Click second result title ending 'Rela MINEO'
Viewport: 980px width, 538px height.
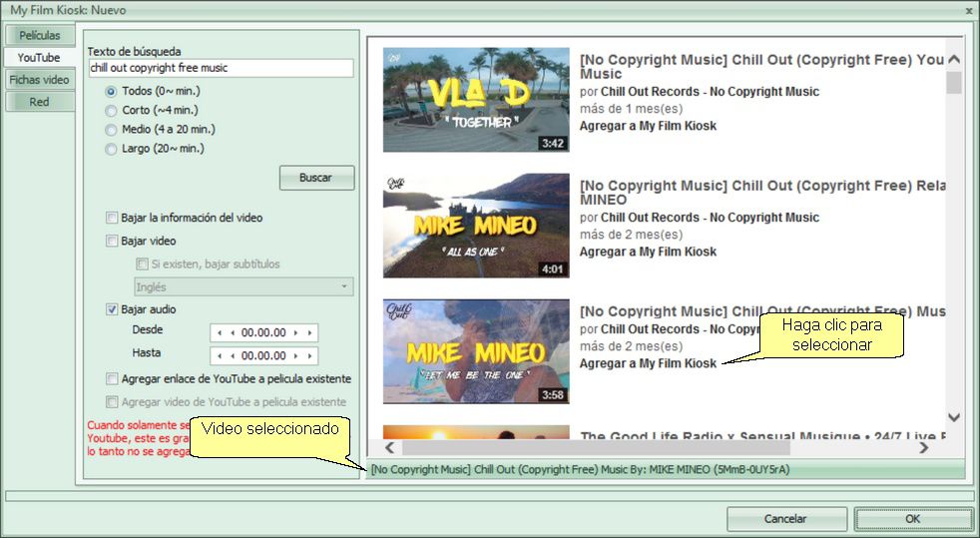pyautogui.click(x=761, y=193)
